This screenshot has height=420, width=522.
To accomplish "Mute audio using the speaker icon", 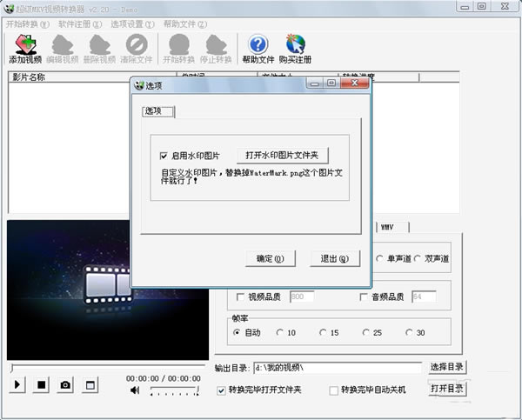I will click(x=135, y=391).
